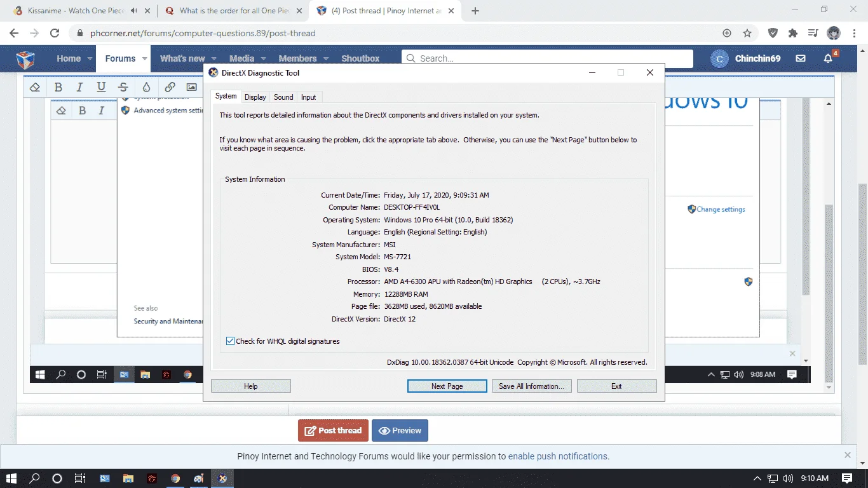Switch to the Input tab in DxDiag
The height and width of the screenshot is (488, 868).
pos(309,97)
